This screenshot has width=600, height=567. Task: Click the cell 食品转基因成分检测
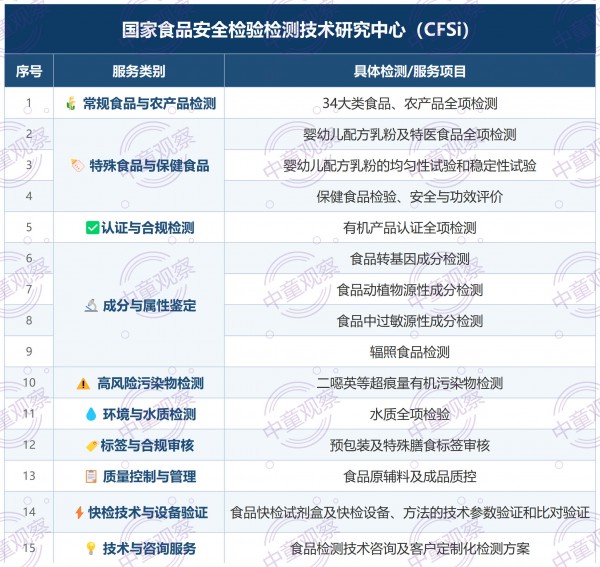click(x=410, y=259)
